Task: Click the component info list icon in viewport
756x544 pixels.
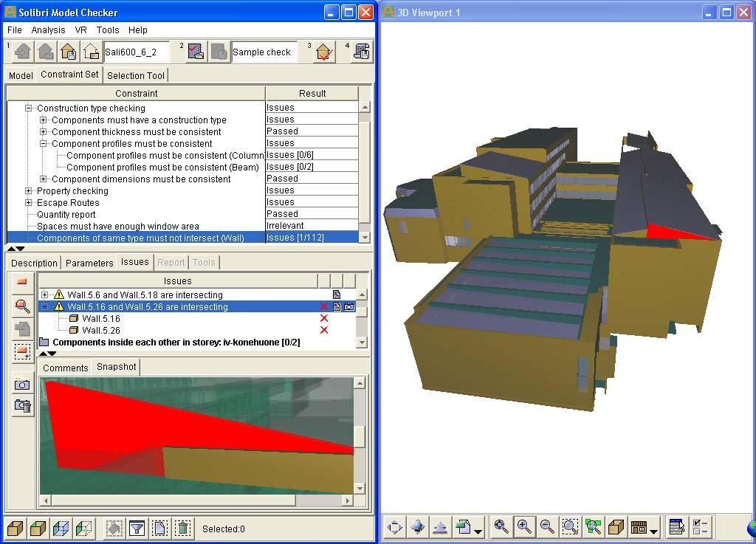Action: (677, 526)
